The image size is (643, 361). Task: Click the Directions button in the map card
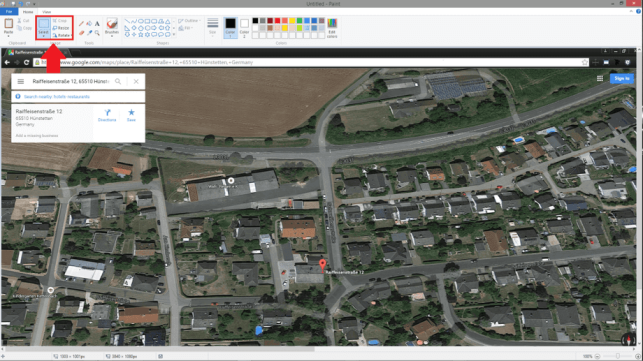coord(107,115)
